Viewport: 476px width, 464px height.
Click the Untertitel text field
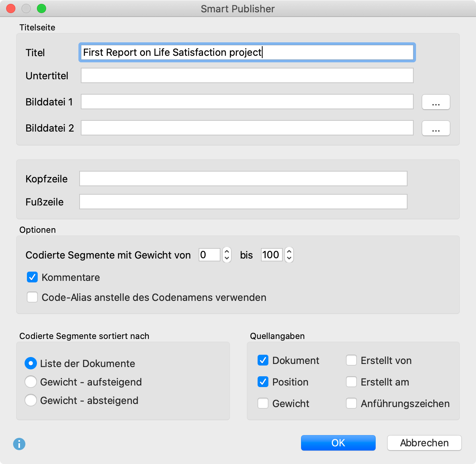point(247,75)
